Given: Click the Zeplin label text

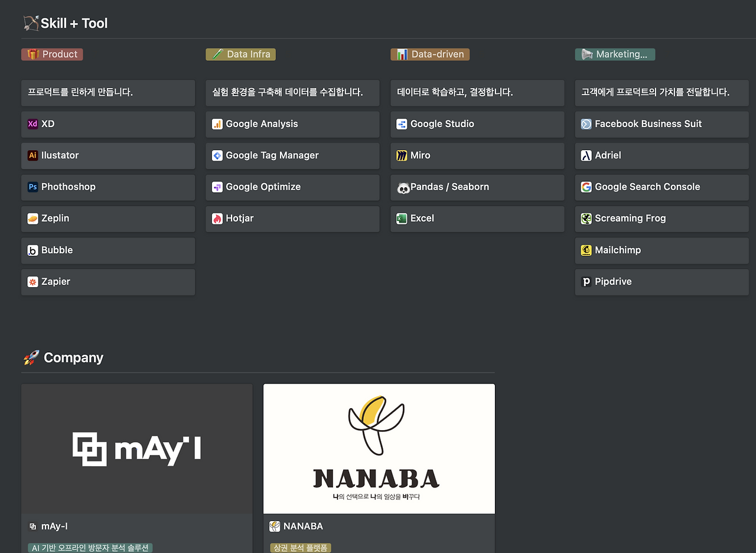Looking at the screenshot, I should tap(56, 219).
